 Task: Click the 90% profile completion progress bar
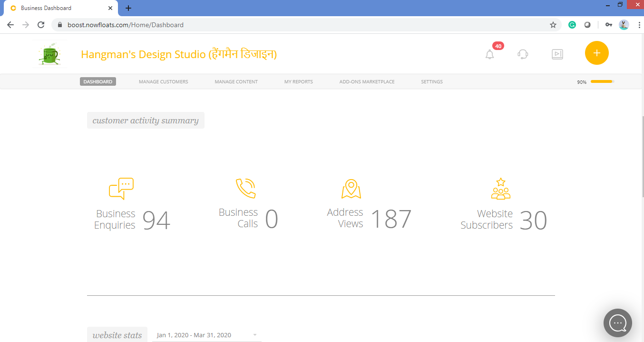(x=602, y=81)
